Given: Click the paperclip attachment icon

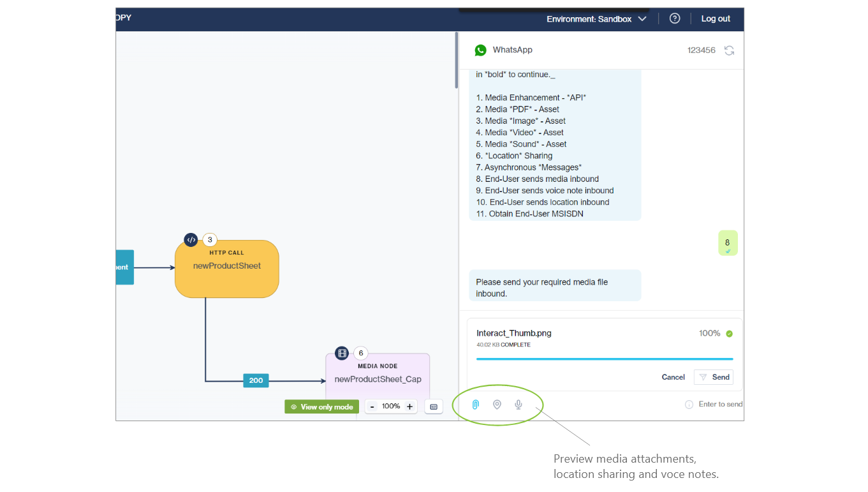Looking at the screenshot, I should [475, 405].
